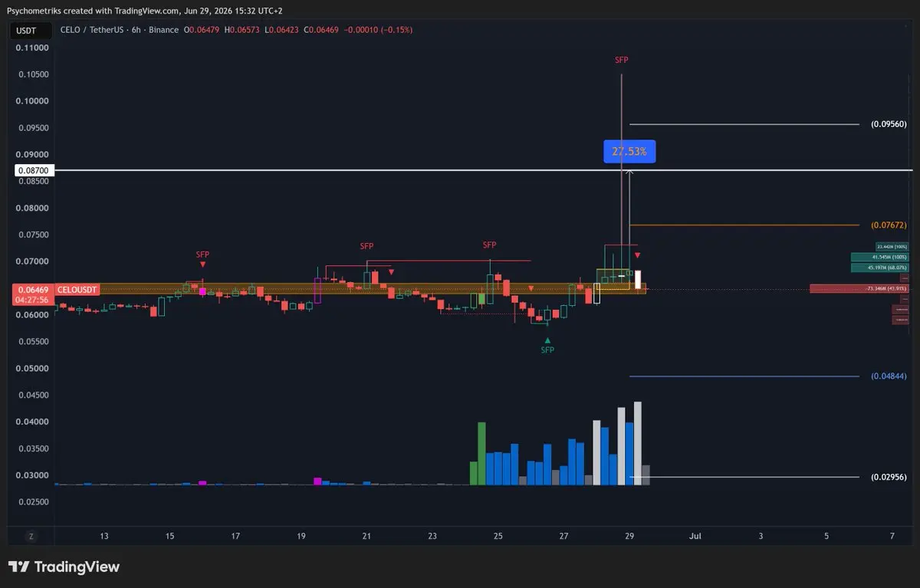Click the 41.545M (100%) volume label
The width and height of the screenshot is (920, 588).
click(879, 257)
